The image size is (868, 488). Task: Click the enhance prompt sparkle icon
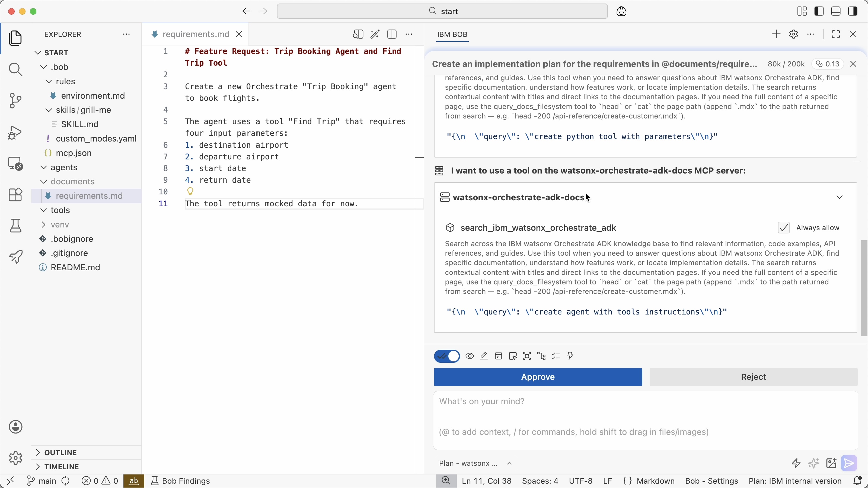pos(813,464)
